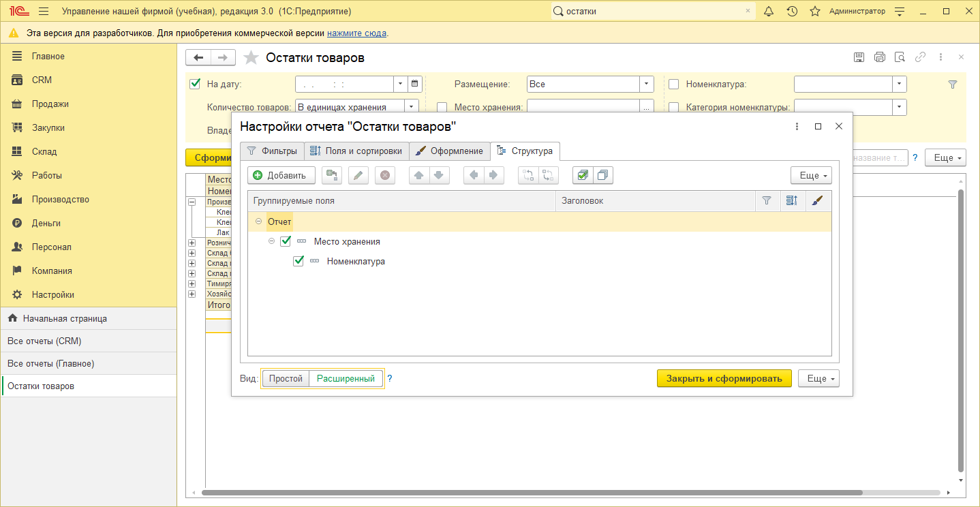Click search field containing остатки
The height and width of the screenshot is (507, 980).
tap(653, 11)
